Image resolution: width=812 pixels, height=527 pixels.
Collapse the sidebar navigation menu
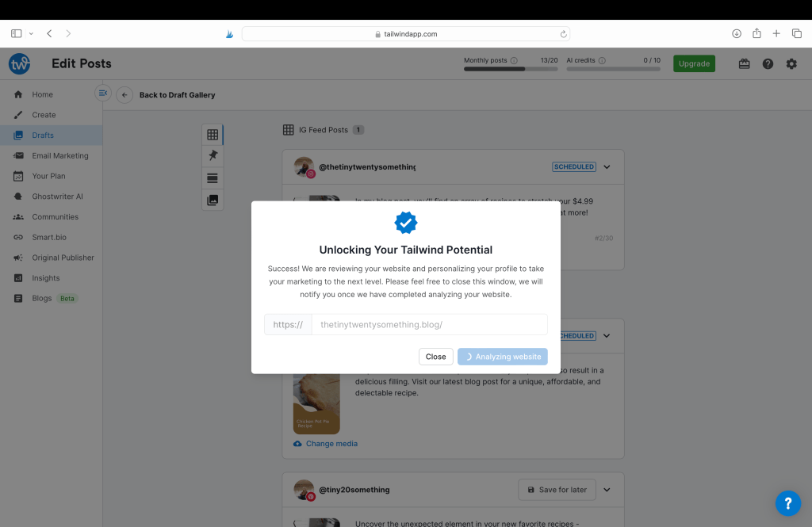point(102,93)
